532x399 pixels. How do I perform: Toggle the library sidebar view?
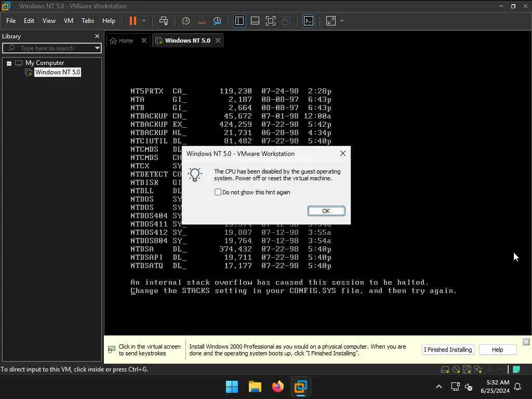[x=239, y=21]
